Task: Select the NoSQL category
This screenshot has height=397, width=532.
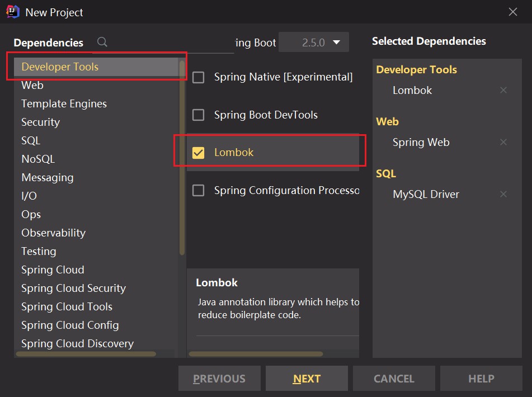Action: (96, 159)
